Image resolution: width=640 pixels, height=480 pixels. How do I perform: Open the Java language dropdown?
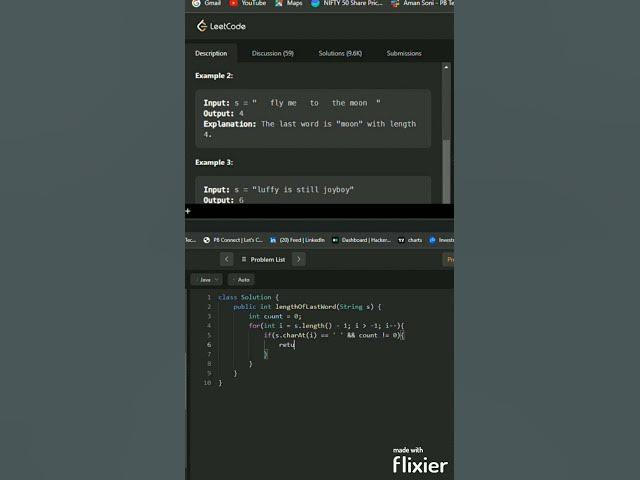207,280
